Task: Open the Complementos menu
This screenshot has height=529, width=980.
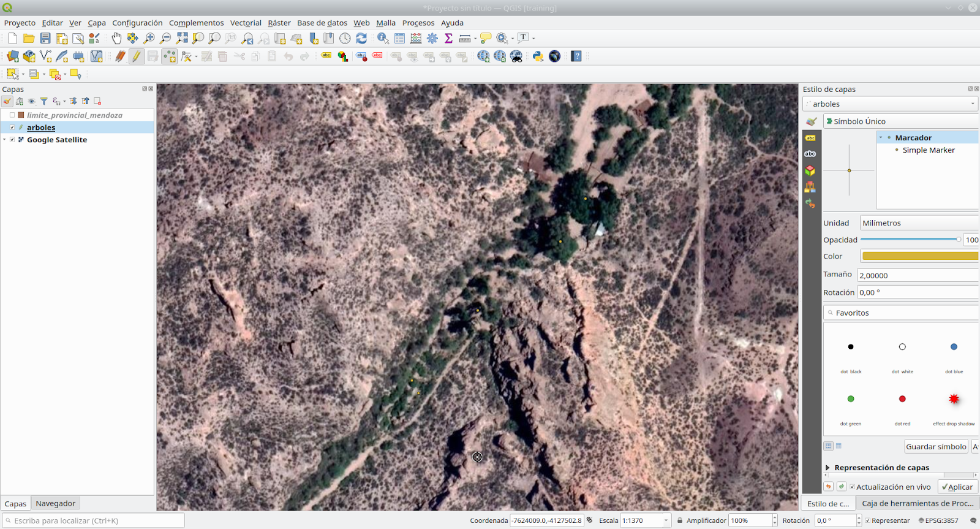Action: [x=196, y=23]
